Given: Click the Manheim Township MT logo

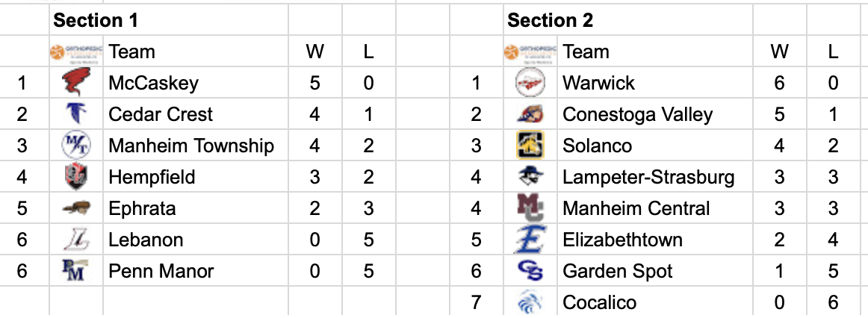Looking at the screenshot, I should (x=76, y=146).
